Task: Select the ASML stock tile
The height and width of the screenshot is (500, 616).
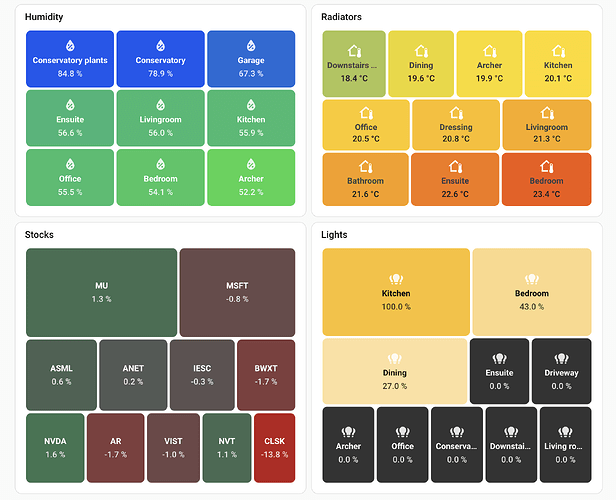Action: tap(62, 374)
